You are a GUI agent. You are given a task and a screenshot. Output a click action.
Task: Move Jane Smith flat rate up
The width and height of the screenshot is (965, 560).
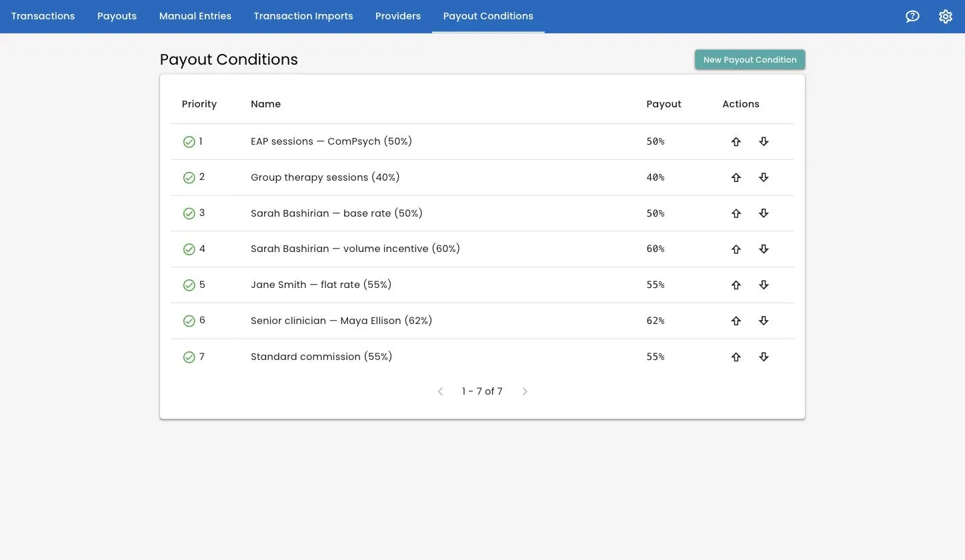pos(736,285)
